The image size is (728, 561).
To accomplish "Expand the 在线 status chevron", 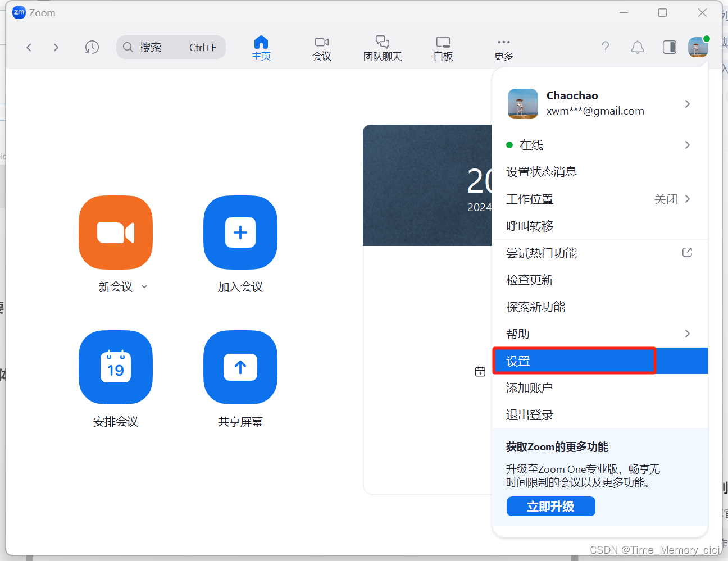I will coord(688,145).
